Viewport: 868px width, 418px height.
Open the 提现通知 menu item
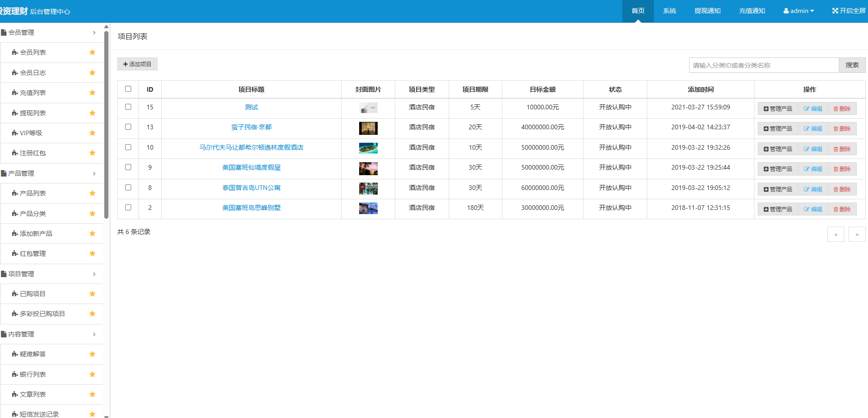point(708,10)
